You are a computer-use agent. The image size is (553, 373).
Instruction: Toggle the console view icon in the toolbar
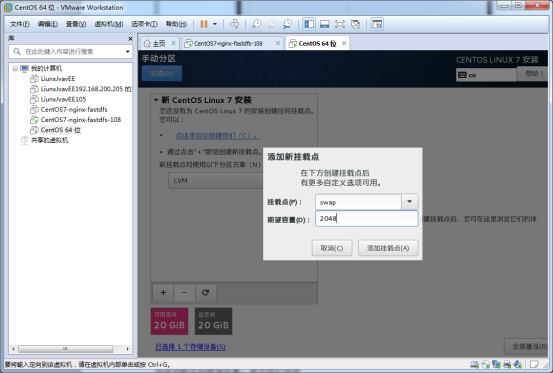[377, 24]
